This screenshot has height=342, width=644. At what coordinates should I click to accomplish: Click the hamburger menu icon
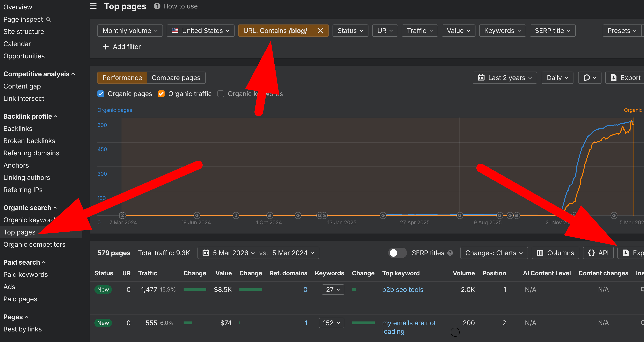(93, 6)
